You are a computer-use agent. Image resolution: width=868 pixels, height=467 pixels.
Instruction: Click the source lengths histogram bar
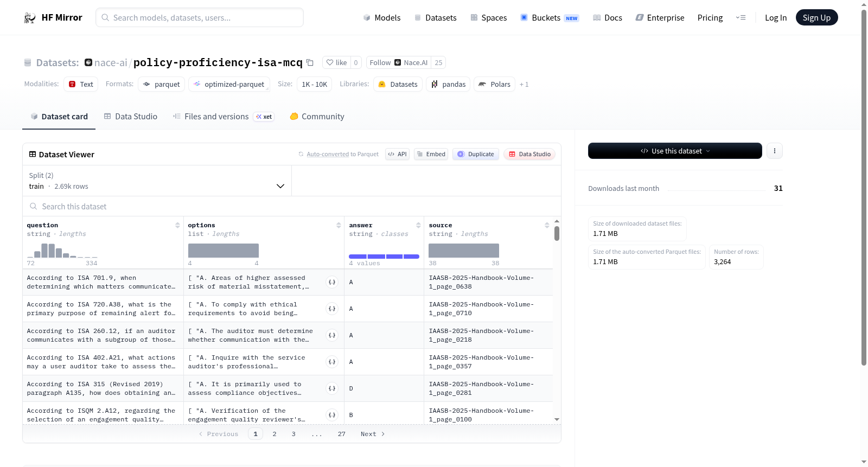(x=464, y=251)
